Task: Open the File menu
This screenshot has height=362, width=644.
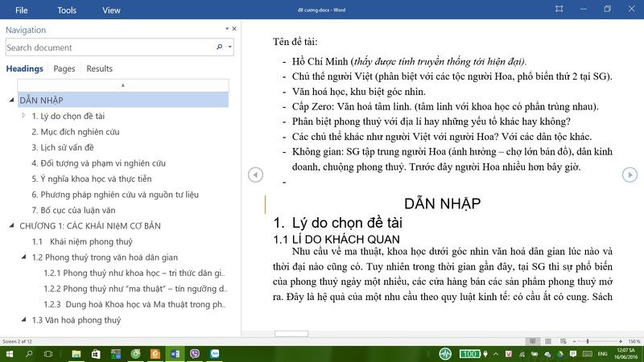Action: pyautogui.click(x=21, y=10)
